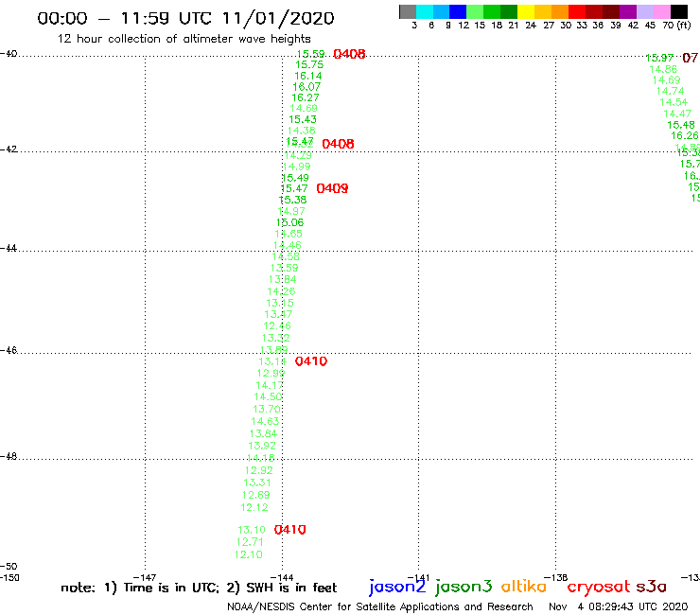This screenshot has height=615, width=700.
Task: Click the -138 longitude axis label
Action: [x=556, y=578]
